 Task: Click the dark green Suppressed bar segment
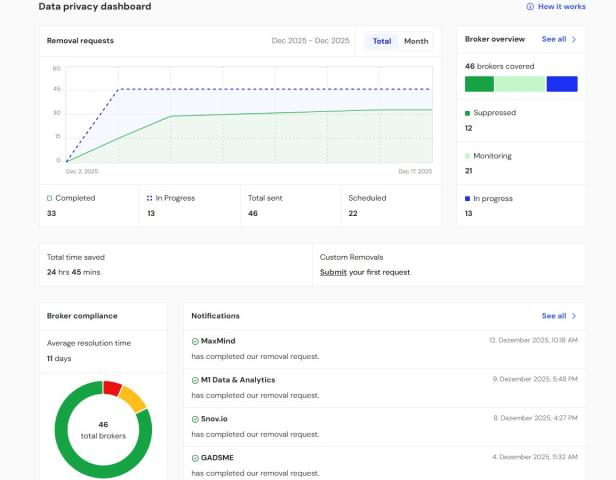click(x=479, y=84)
